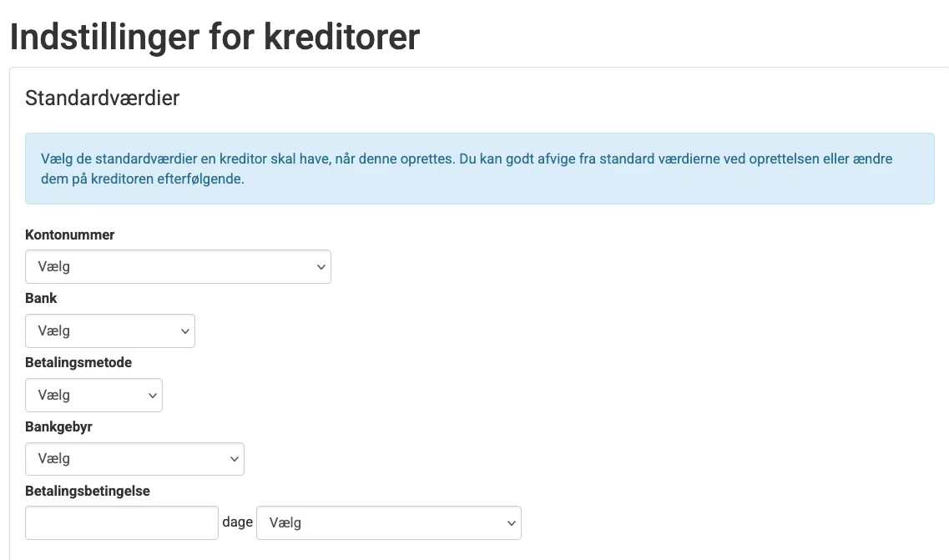Open the Kontonummer dropdown
The image size is (949, 560).
(178, 266)
